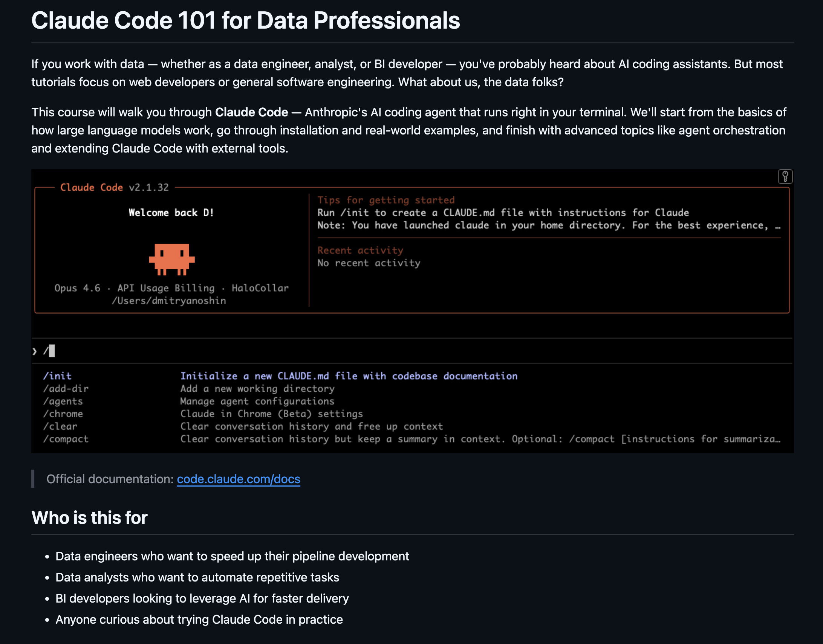Click the 'Opus 4.6' model status text
This screenshot has height=644, width=823.
pyautogui.click(x=77, y=288)
